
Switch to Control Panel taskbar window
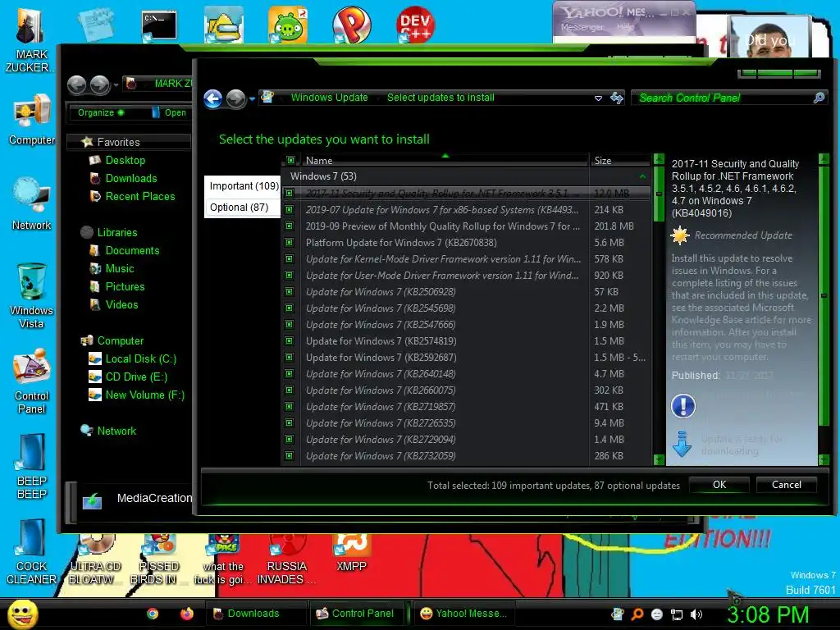tap(358, 614)
